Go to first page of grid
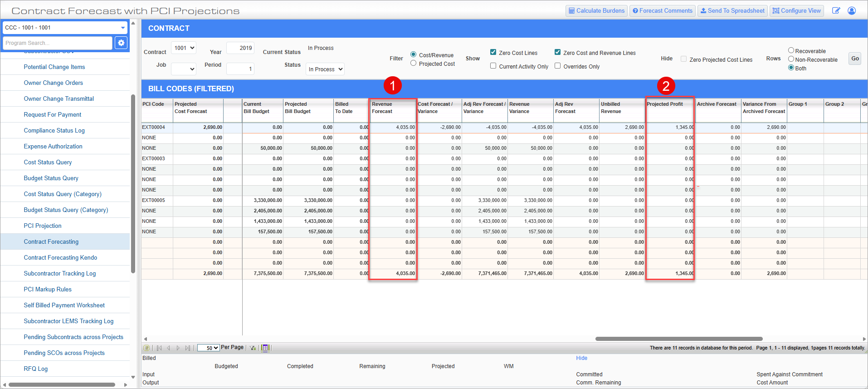The height and width of the screenshot is (389, 868). click(159, 348)
